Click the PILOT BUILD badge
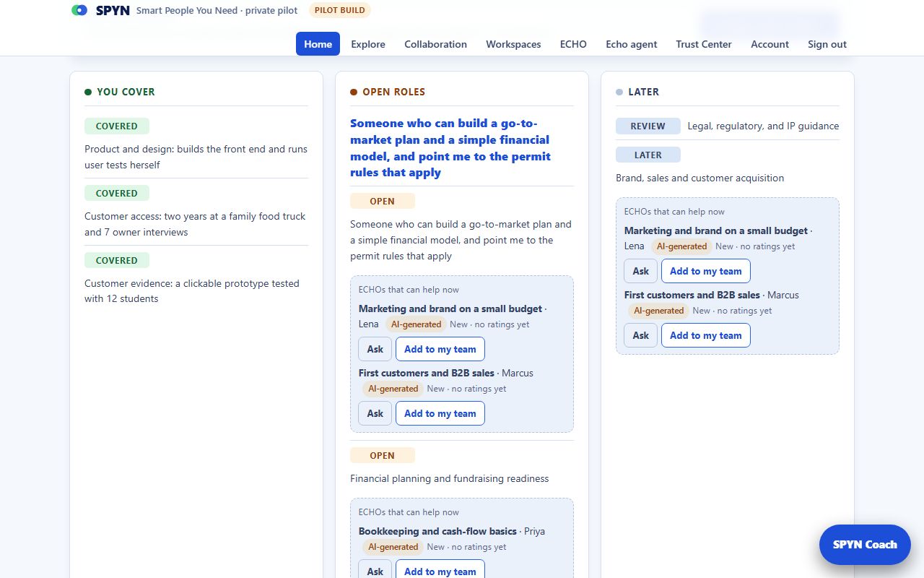The width and height of the screenshot is (924, 578). coord(340,11)
